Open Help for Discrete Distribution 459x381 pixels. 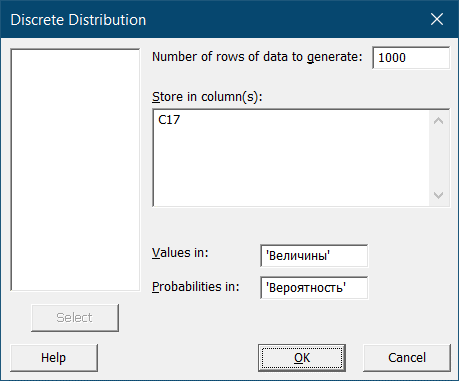(x=54, y=358)
